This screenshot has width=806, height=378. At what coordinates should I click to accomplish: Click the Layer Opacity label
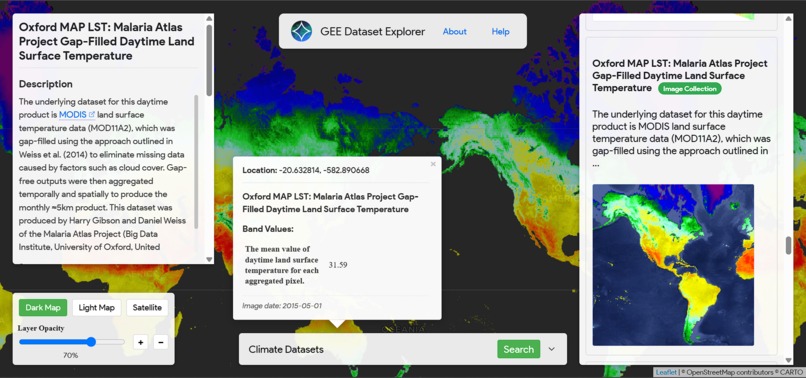point(41,328)
